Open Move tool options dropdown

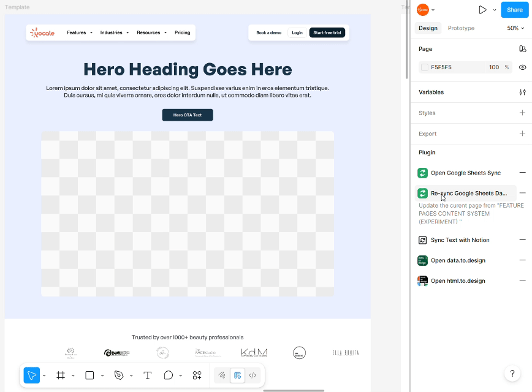(44, 375)
